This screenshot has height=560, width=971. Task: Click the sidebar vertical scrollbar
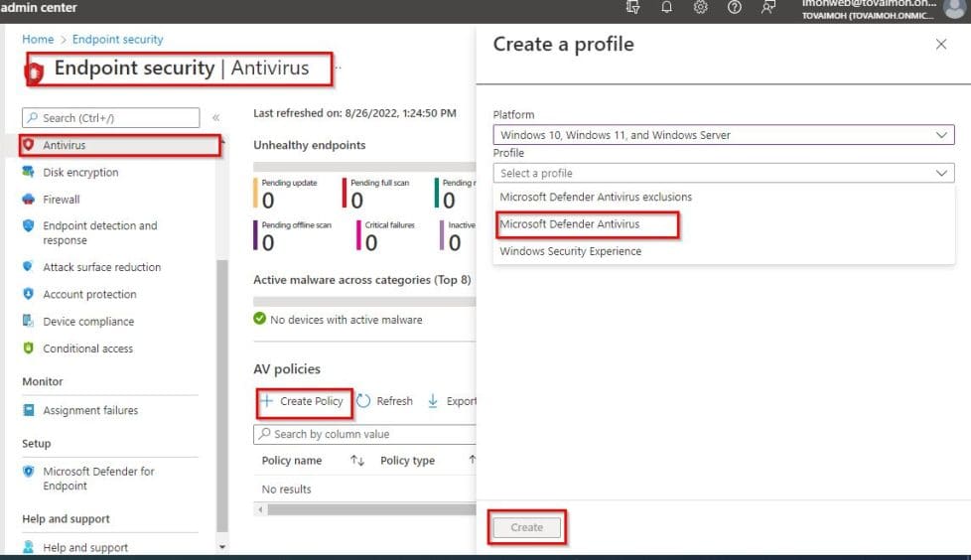click(222, 395)
